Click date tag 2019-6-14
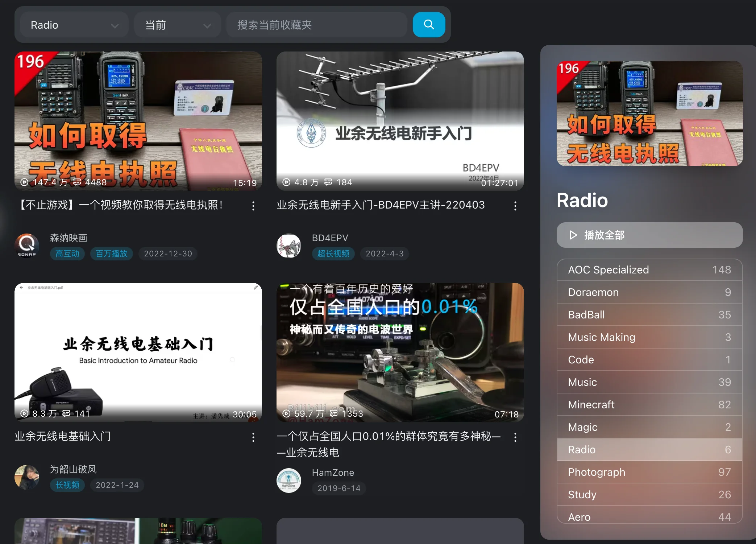756x544 pixels. (x=339, y=488)
